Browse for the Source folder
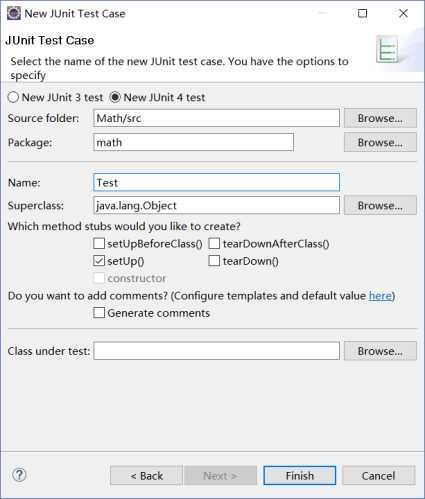The width and height of the screenshot is (425, 499). point(380,118)
